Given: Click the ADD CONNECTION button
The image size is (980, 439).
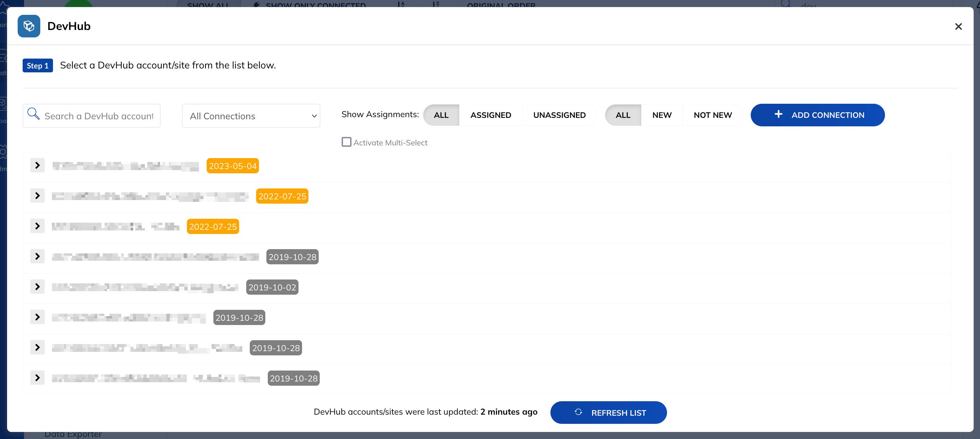Looking at the screenshot, I should [817, 115].
